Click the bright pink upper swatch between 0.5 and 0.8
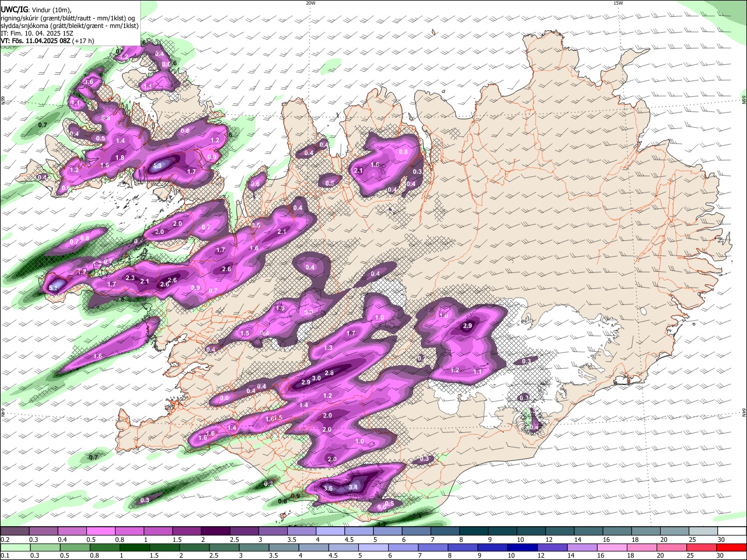The image size is (747, 560). pyautogui.click(x=100, y=531)
